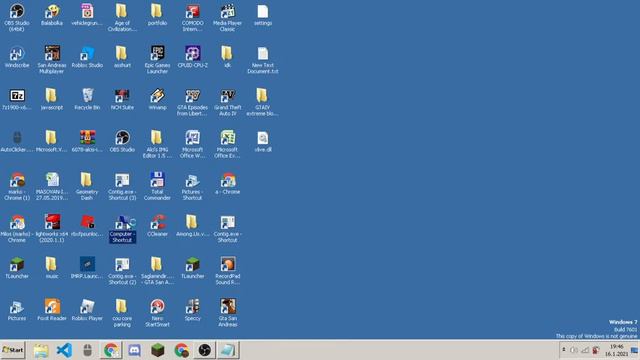The height and width of the screenshot is (360, 640).
Task: Show hidden system tray icons
Action: 564,350
